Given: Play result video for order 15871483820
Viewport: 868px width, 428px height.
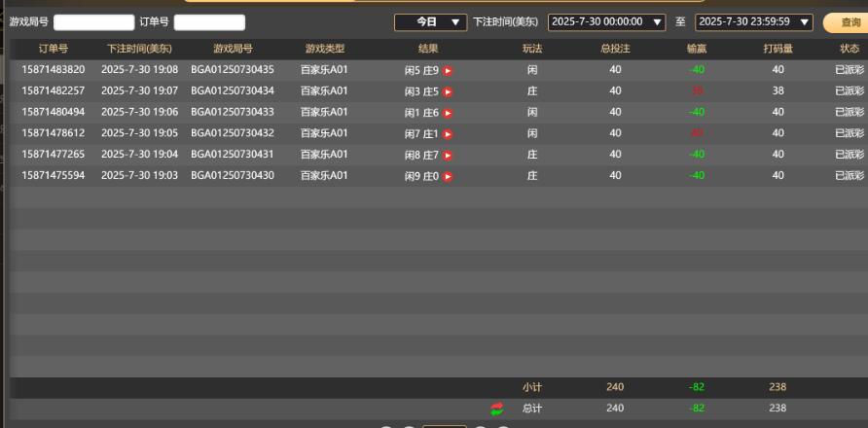Looking at the screenshot, I should click(449, 70).
